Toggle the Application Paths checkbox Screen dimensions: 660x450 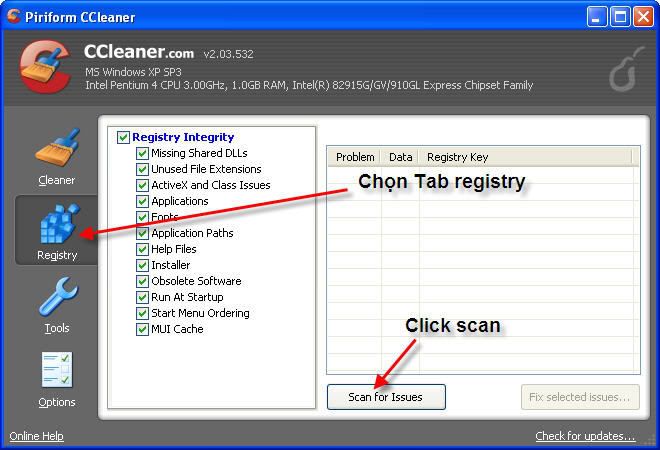pos(142,233)
